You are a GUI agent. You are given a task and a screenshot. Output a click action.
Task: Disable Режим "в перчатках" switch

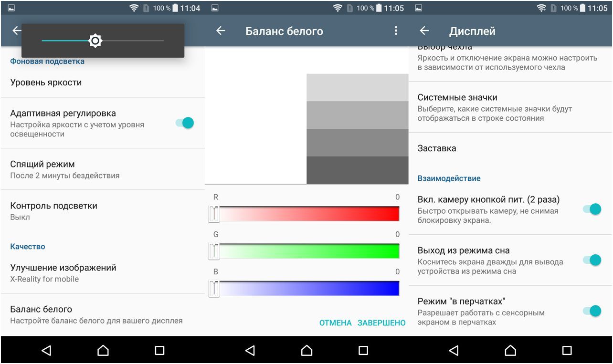(x=591, y=311)
